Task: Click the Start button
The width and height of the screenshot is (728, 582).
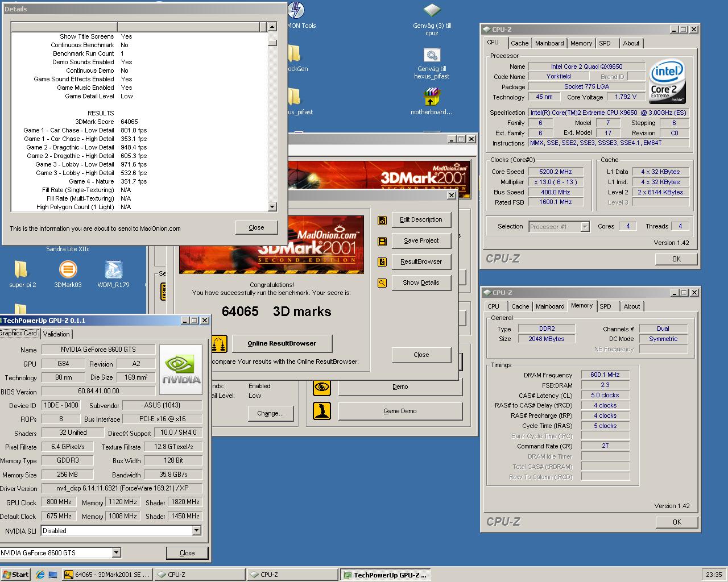Action: click(x=15, y=575)
